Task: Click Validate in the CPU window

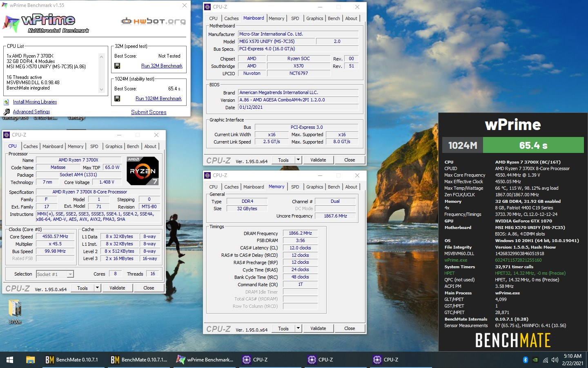Action: point(117,288)
